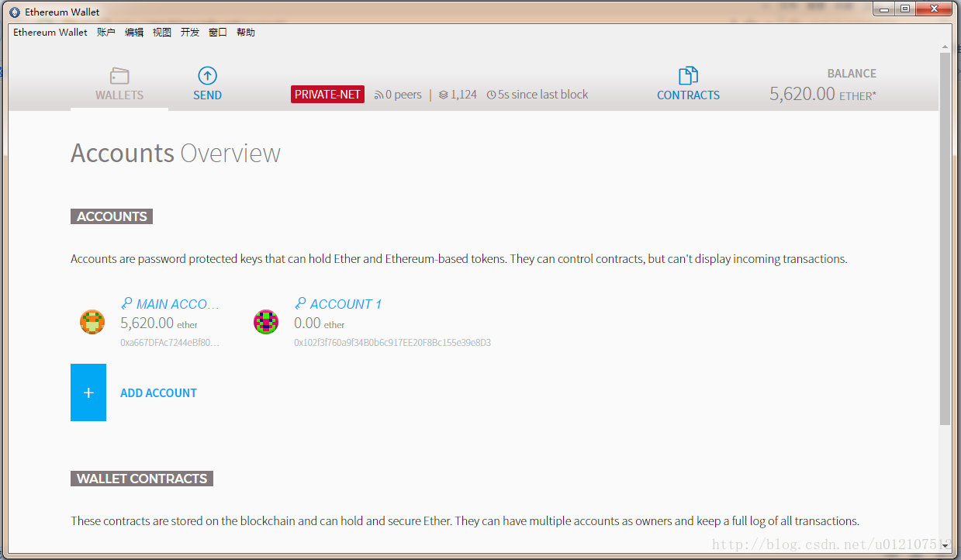This screenshot has width=961, height=560.
Task: Switch to the CONTRACTS tab label
Action: tap(688, 95)
